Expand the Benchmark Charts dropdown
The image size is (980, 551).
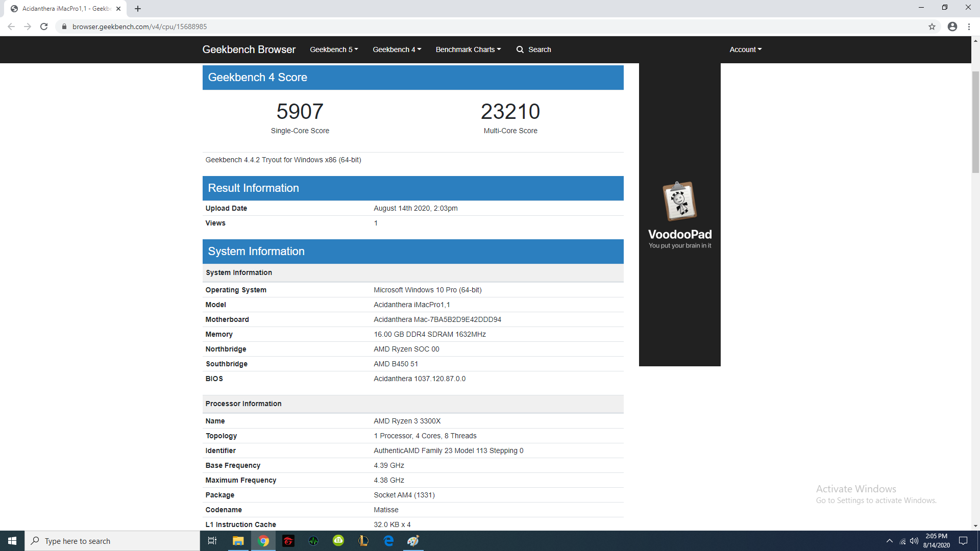click(468, 49)
